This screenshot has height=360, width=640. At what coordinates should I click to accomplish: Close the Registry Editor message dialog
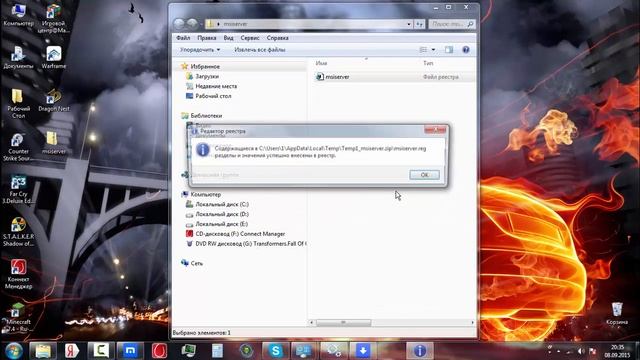435,130
